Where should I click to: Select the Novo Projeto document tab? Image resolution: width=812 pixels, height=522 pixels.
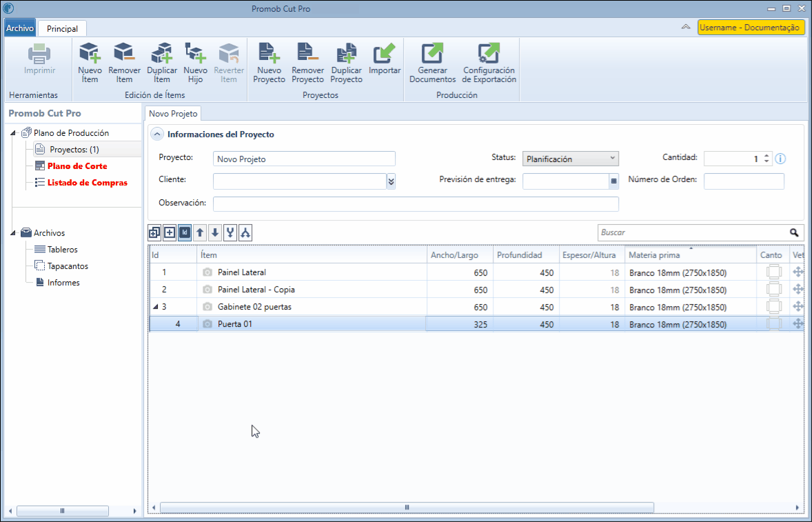173,113
